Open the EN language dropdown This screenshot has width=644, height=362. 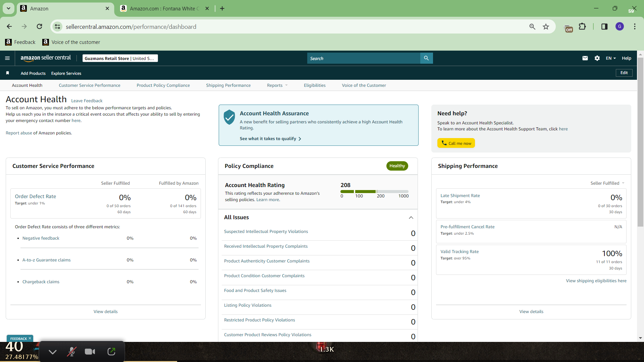611,58
